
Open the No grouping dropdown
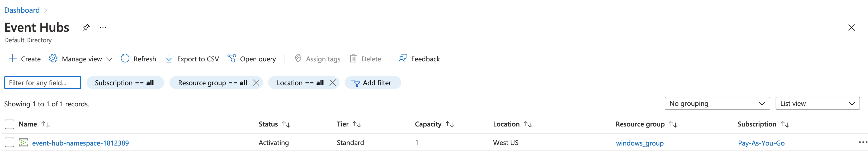(x=717, y=103)
